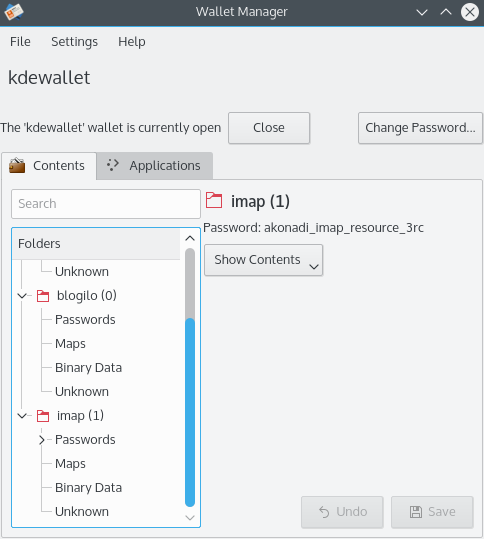Click the wallet icon on Contents tab
This screenshot has height=539, width=484.
(x=17, y=166)
